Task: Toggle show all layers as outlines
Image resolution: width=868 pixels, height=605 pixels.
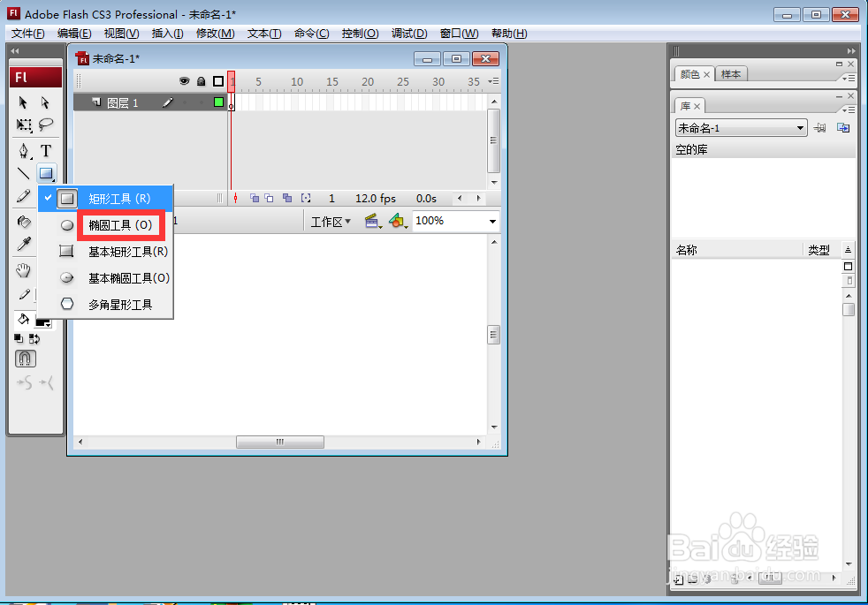Action: (218, 81)
